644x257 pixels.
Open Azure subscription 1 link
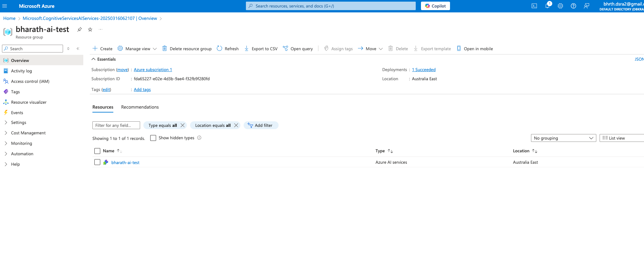[x=153, y=69]
